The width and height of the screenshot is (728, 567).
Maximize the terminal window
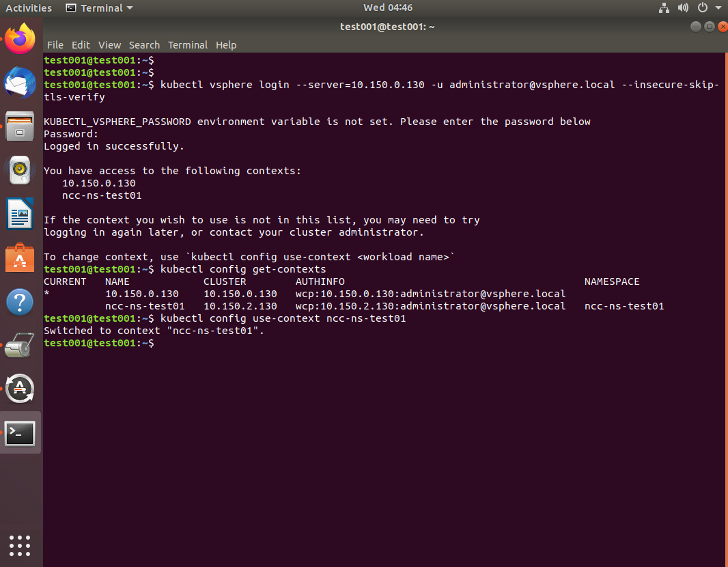click(x=710, y=27)
